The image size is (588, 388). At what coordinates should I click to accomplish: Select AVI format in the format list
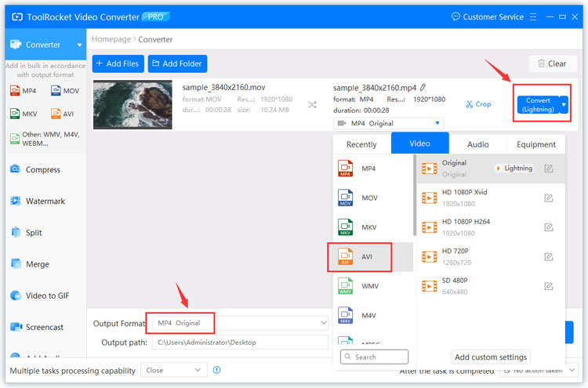coord(373,257)
